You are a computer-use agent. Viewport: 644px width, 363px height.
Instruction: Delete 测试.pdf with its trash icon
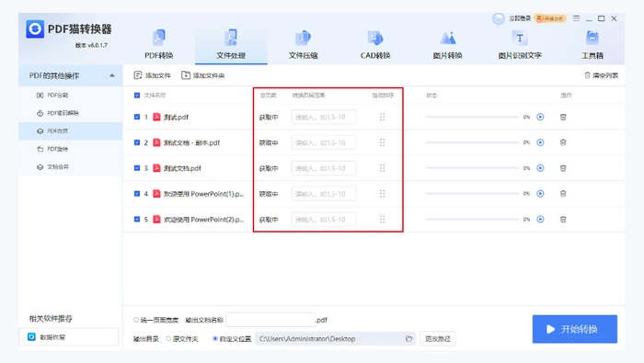click(563, 117)
